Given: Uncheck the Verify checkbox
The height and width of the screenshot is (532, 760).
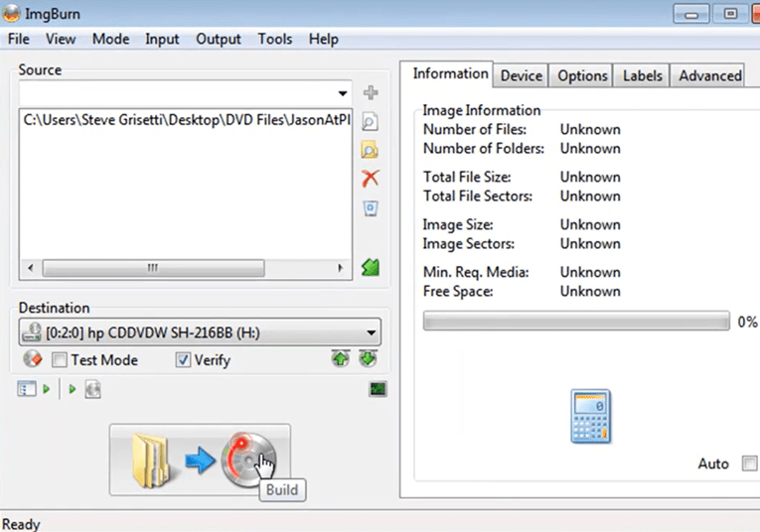Looking at the screenshot, I should (x=183, y=360).
